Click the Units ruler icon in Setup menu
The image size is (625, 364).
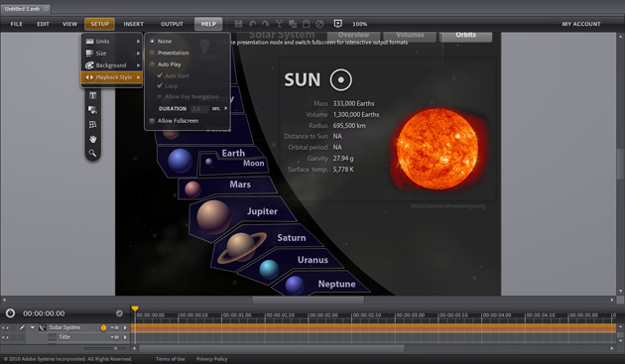pyautogui.click(x=89, y=41)
